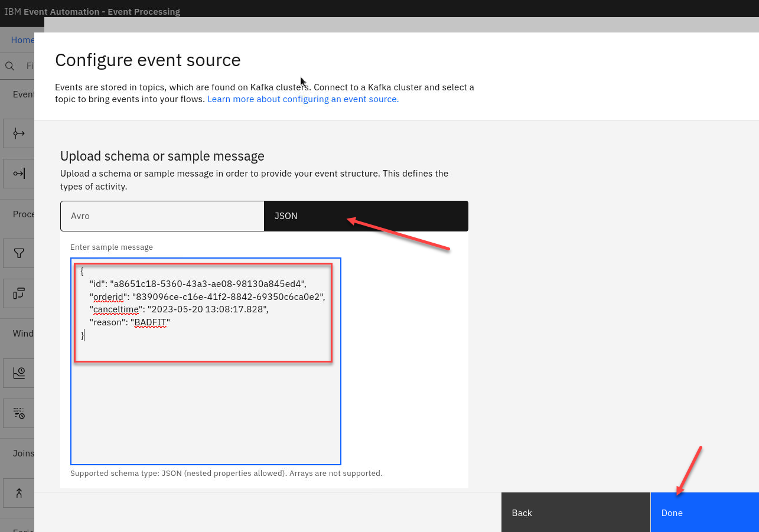The width and height of the screenshot is (759, 532).
Task: Click the Top-N window node icon
Action: [19, 413]
